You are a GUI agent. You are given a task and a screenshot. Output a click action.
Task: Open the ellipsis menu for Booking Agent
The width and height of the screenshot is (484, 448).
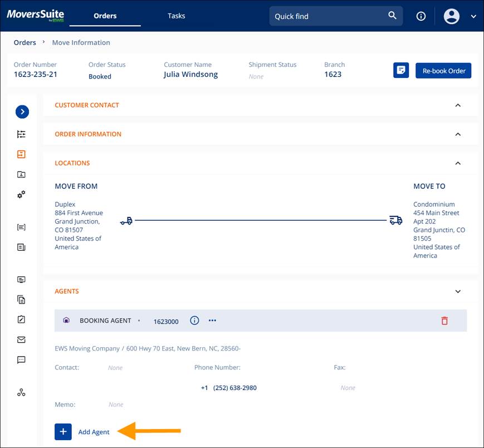212,320
